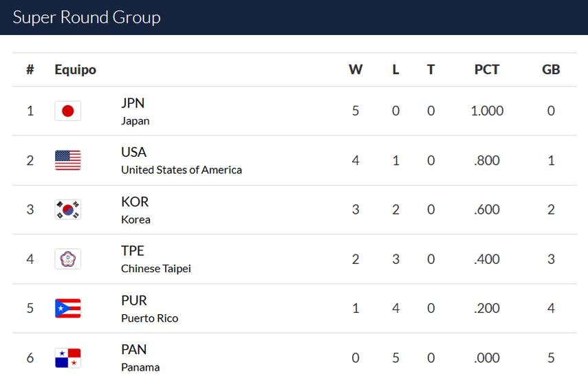Click the United States flag icon

pos(67,161)
